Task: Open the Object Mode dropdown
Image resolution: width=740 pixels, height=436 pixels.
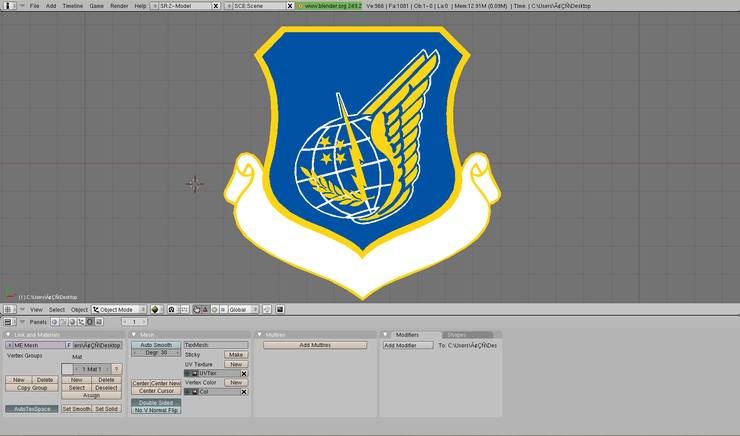Action: pyautogui.click(x=119, y=310)
